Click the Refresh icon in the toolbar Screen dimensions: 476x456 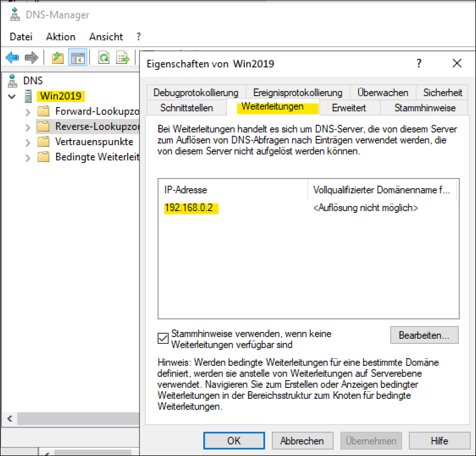(x=103, y=57)
